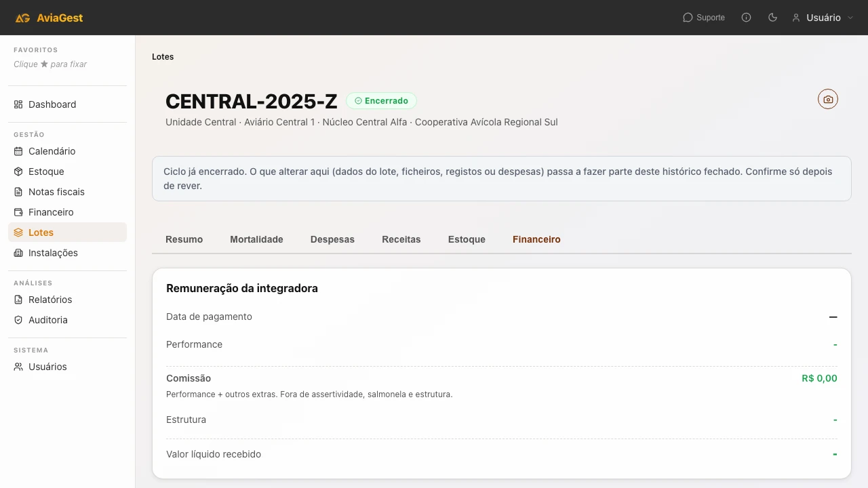Click the Encerrado status badge

(x=381, y=100)
